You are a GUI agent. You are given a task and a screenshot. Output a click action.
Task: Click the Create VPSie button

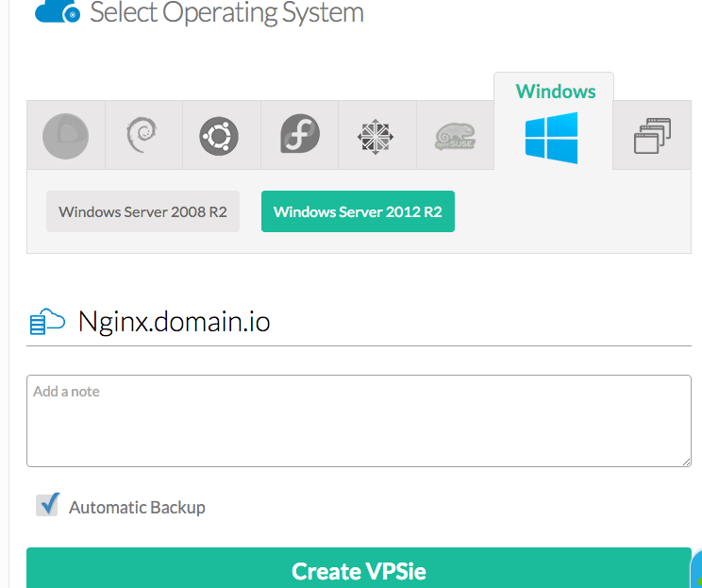pos(359,568)
